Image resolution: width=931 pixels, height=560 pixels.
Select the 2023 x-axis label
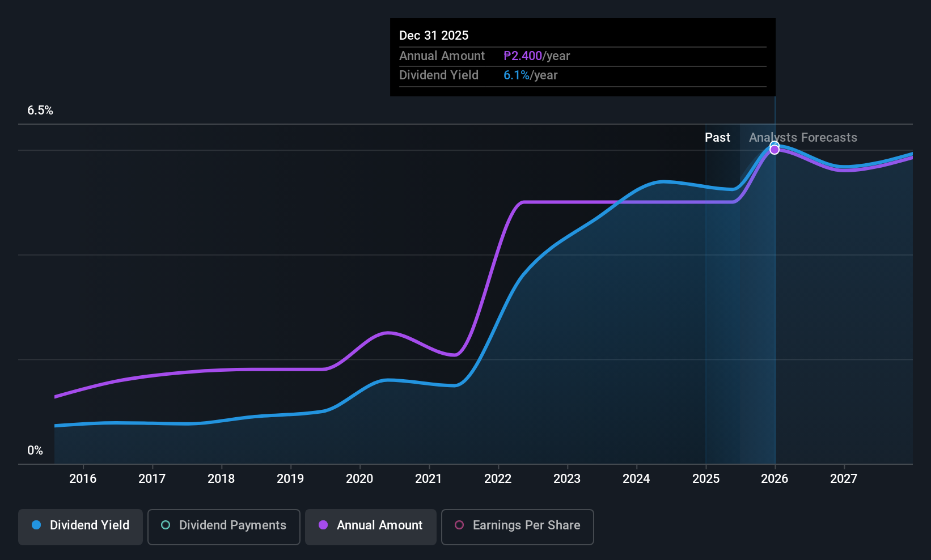[567, 479]
